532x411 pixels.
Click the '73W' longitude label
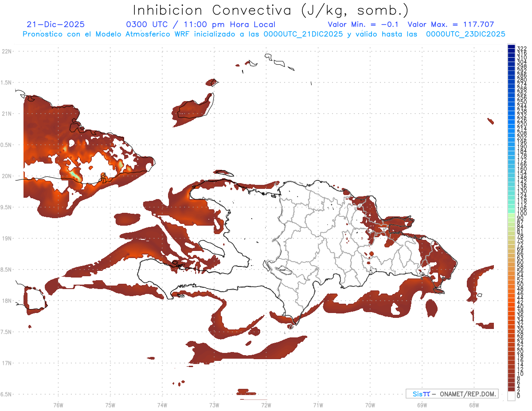214,405
